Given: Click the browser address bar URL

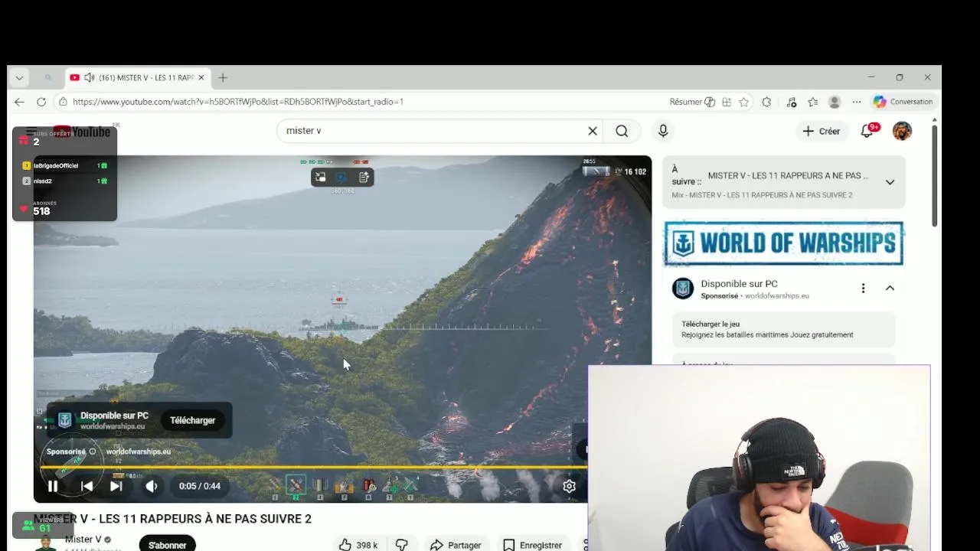Looking at the screenshot, I should pos(238,102).
